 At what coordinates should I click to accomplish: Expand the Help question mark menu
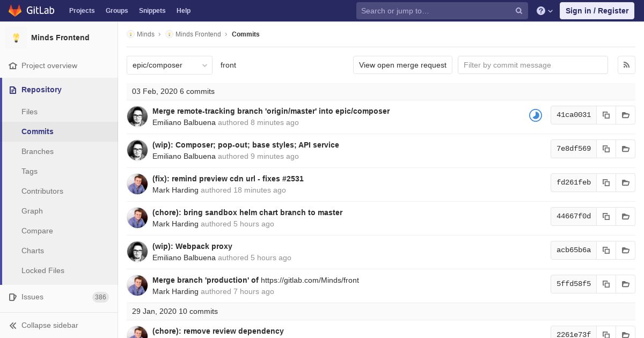click(x=545, y=11)
